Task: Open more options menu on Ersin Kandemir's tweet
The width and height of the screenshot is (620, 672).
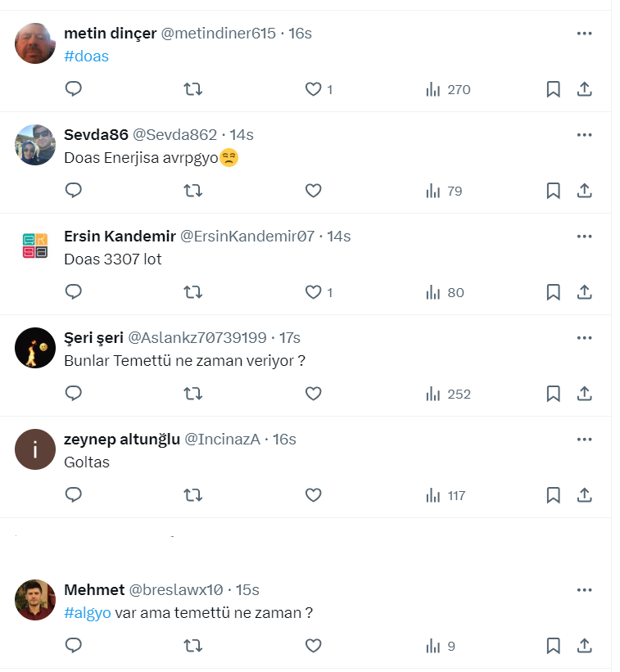Action: 584,237
